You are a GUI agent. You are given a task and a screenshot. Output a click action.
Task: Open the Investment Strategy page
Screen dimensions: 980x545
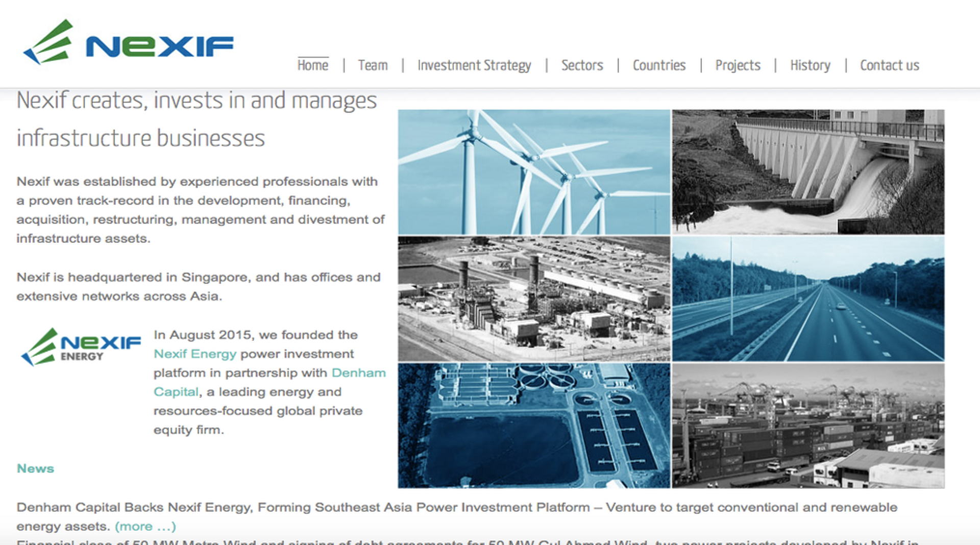tap(474, 65)
